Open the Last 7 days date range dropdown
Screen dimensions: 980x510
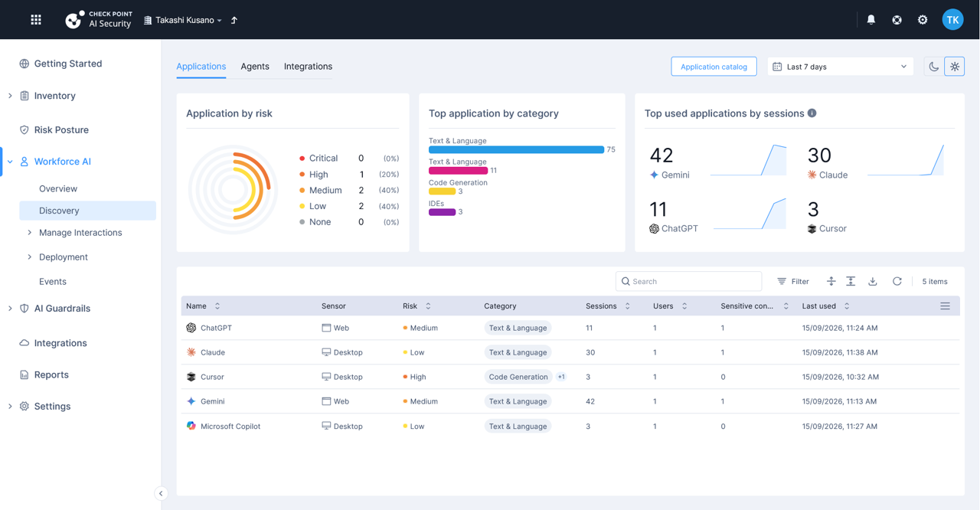tap(840, 67)
